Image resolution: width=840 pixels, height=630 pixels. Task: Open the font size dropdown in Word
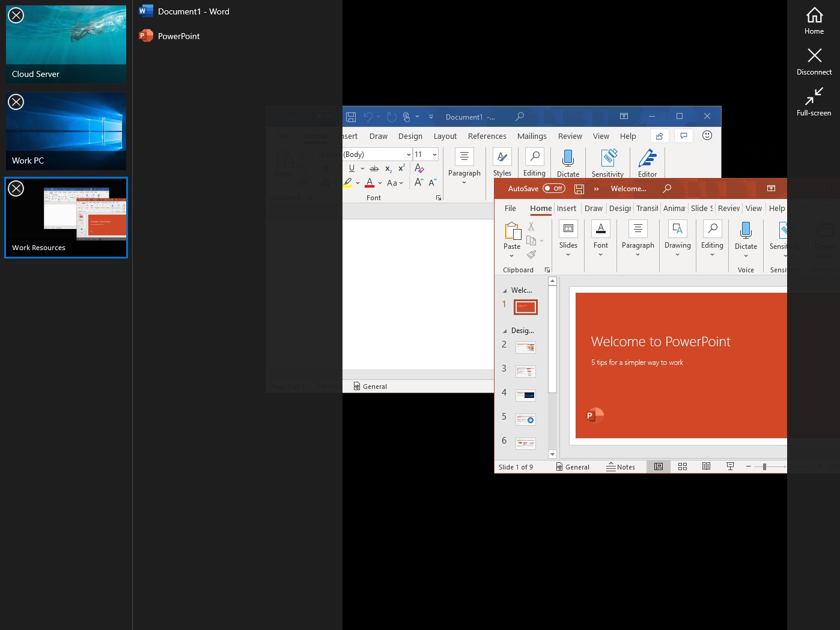[x=433, y=154]
